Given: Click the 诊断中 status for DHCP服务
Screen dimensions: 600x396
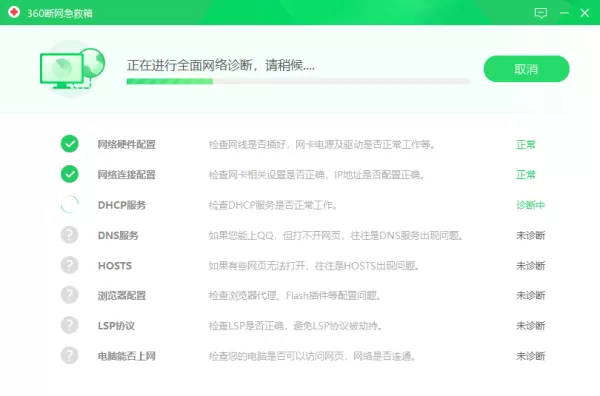Looking at the screenshot, I should [530, 205].
